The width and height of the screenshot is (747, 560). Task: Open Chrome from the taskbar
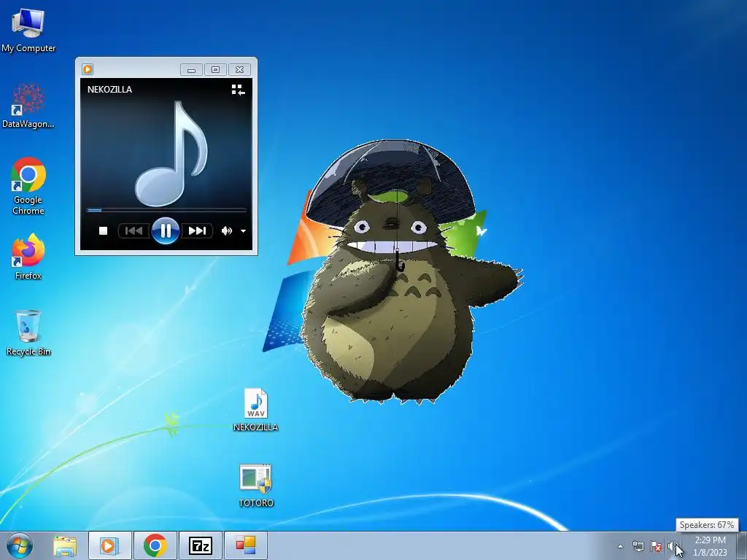155,545
